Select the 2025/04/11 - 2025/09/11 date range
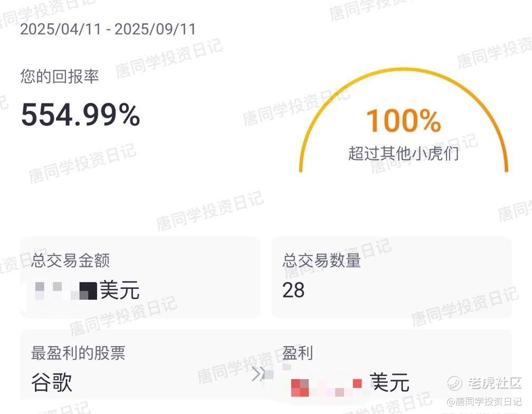 click(x=108, y=29)
